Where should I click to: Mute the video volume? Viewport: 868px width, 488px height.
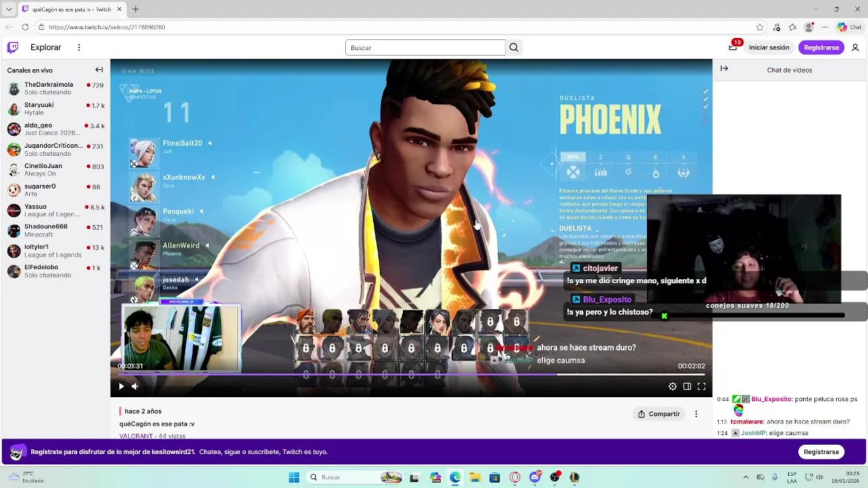[135, 386]
